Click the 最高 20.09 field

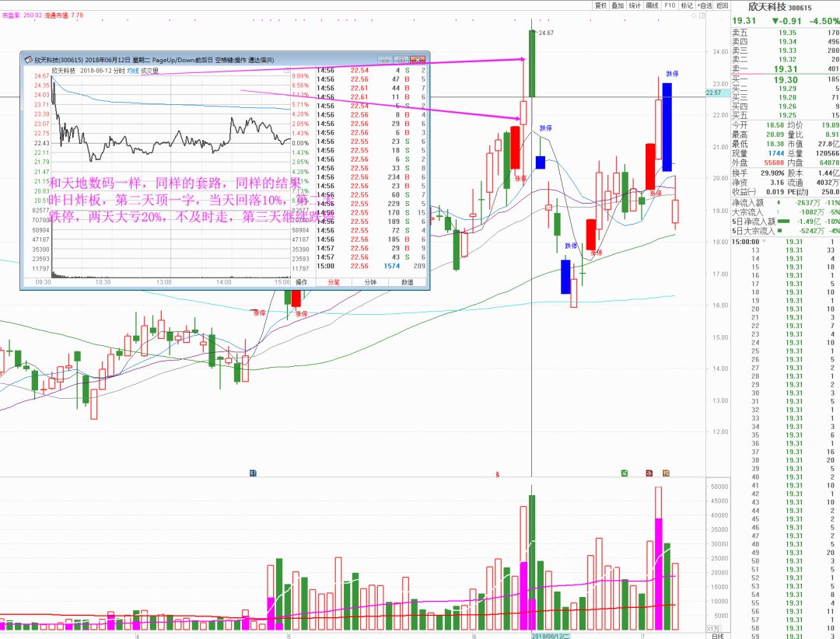[759, 134]
